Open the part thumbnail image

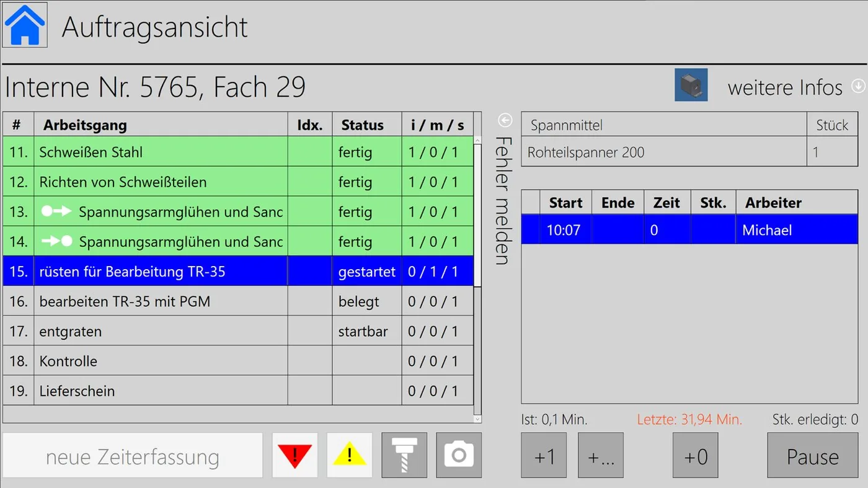coord(691,85)
